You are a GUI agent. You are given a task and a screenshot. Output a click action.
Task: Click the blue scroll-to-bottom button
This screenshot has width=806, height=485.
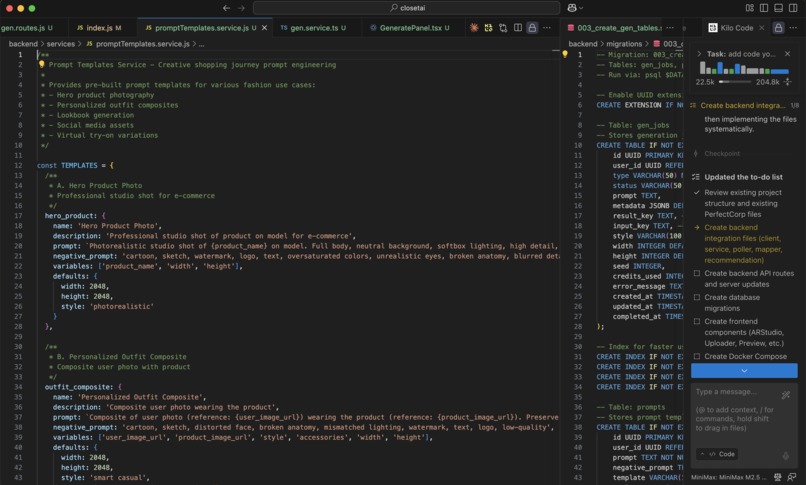(x=744, y=370)
